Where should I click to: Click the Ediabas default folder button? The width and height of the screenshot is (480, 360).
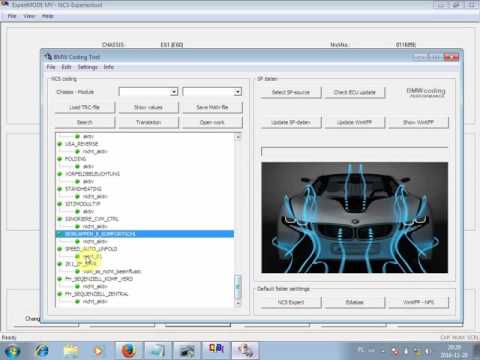pos(355,302)
